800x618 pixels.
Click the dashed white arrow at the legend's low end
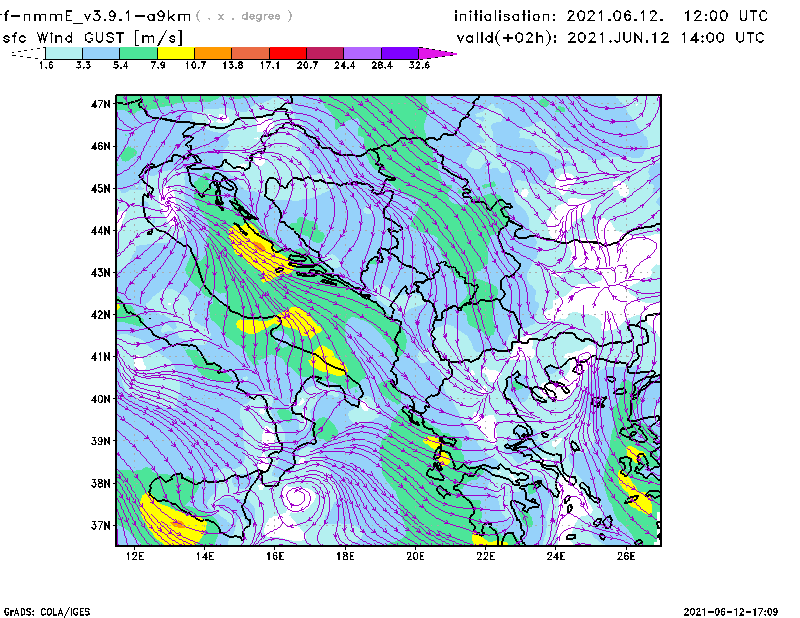click(x=28, y=53)
